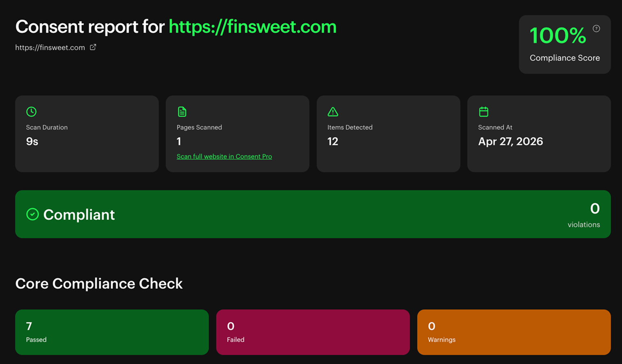Select the 0 Failed red card
The height and width of the screenshot is (364, 622).
(x=313, y=332)
